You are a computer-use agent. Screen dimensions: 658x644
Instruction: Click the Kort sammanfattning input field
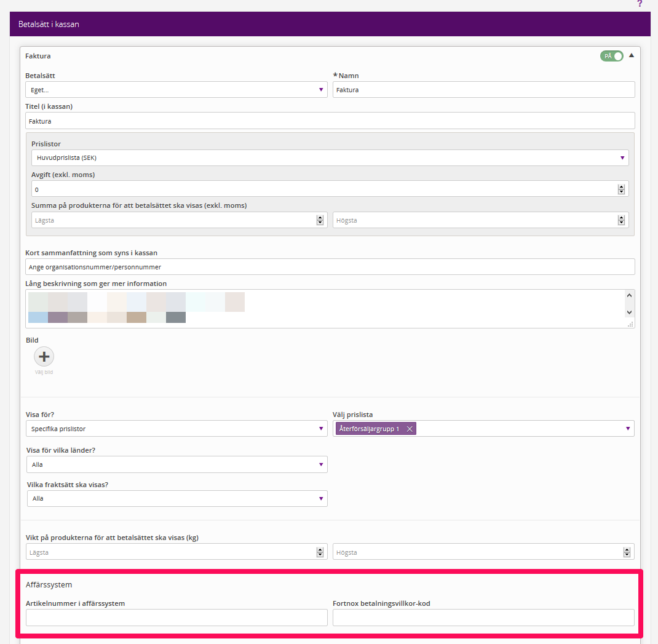point(330,266)
